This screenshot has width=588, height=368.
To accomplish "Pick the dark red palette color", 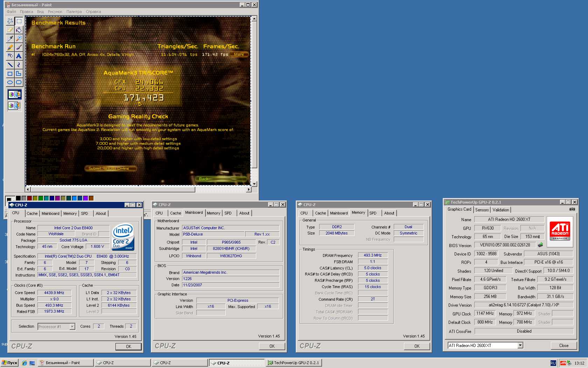I will [30, 198].
